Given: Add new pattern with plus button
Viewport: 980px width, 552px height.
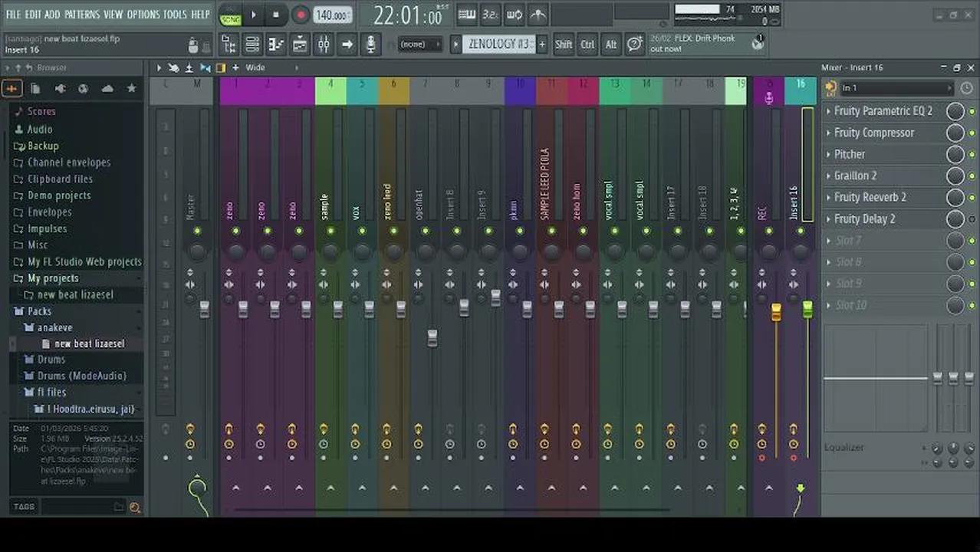Looking at the screenshot, I should [542, 44].
